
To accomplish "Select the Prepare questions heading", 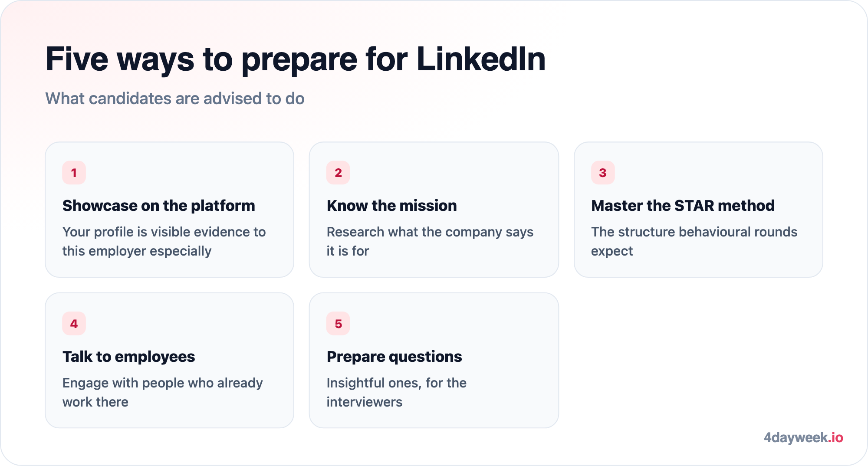I will (394, 357).
